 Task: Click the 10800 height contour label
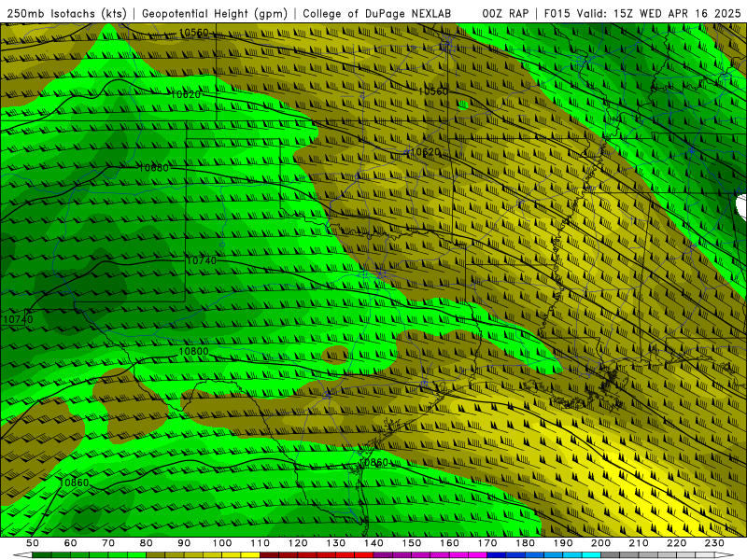coord(193,352)
